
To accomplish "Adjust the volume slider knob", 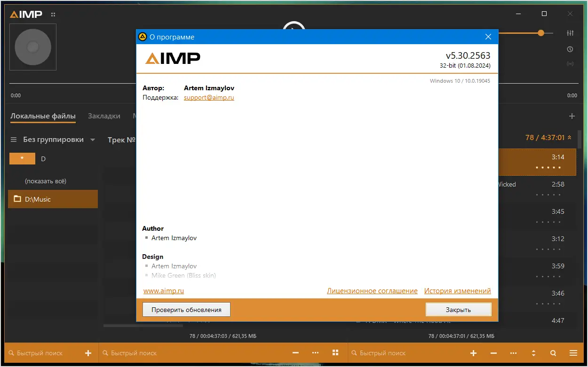I will coord(541,33).
